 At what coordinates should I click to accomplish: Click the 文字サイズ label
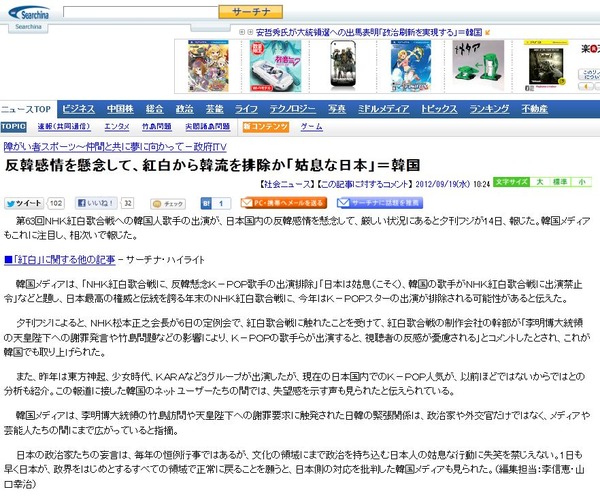pyautogui.click(x=512, y=182)
